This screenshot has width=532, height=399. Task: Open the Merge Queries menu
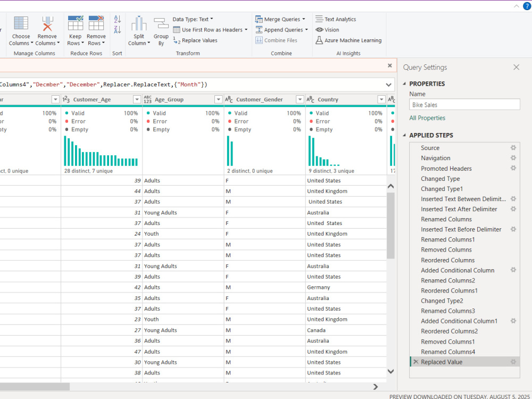(280, 19)
